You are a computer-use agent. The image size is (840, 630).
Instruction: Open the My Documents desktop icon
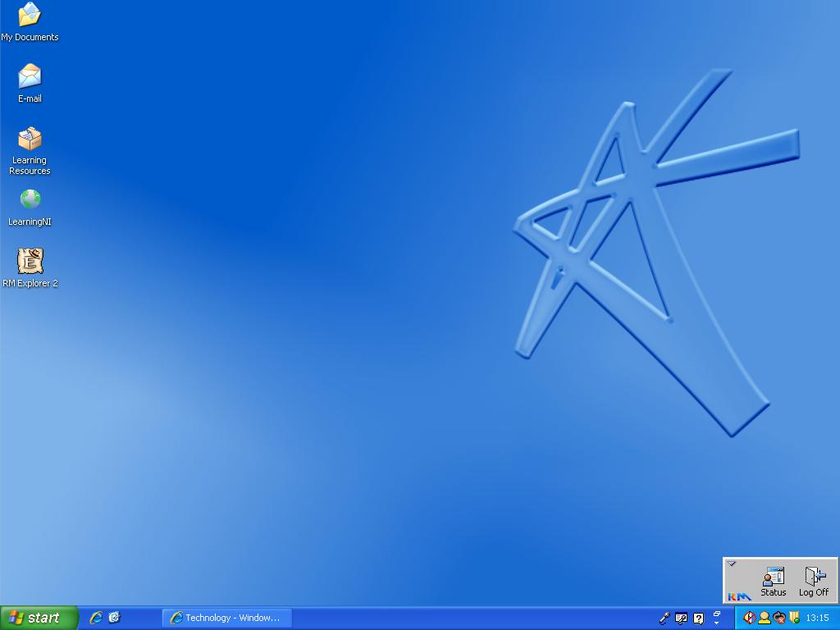tap(30, 16)
